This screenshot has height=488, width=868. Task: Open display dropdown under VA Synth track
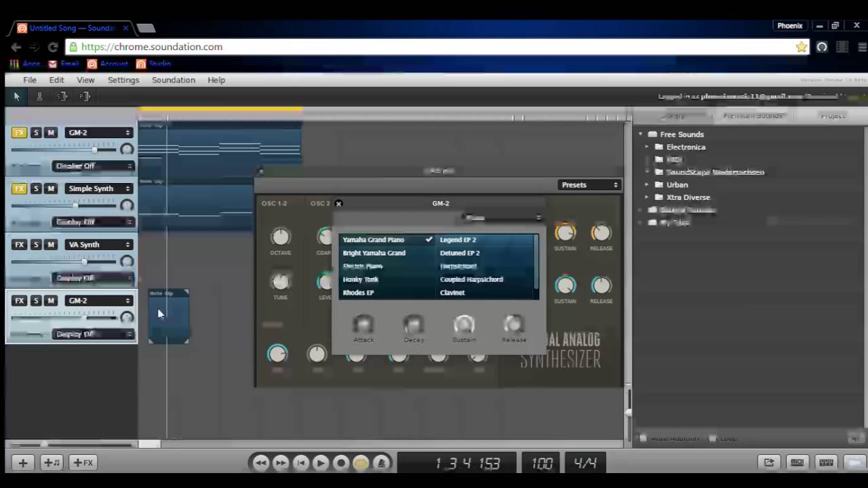coord(94,278)
